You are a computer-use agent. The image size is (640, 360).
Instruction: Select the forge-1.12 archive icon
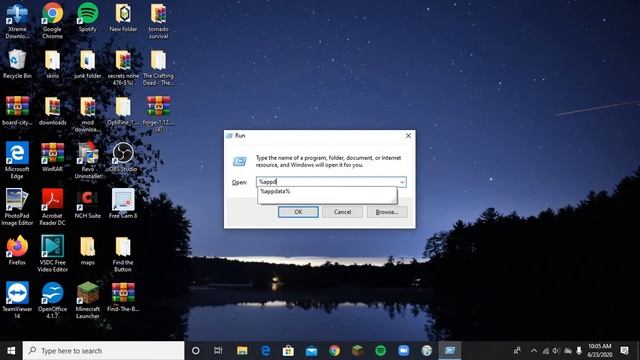pyautogui.click(x=158, y=114)
